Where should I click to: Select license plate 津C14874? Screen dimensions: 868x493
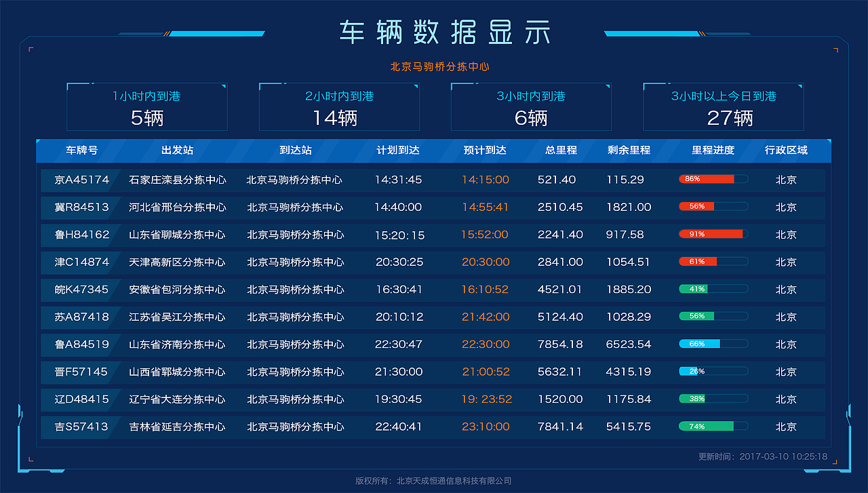81,262
